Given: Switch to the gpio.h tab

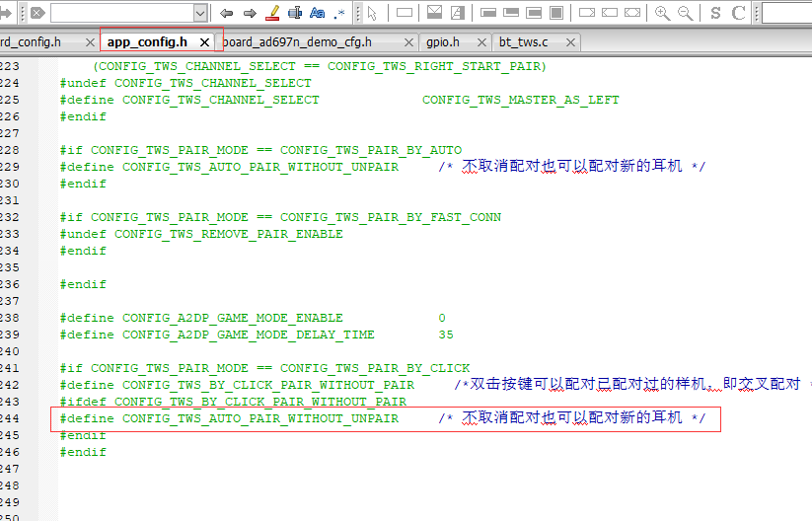Looking at the screenshot, I should click(x=443, y=42).
